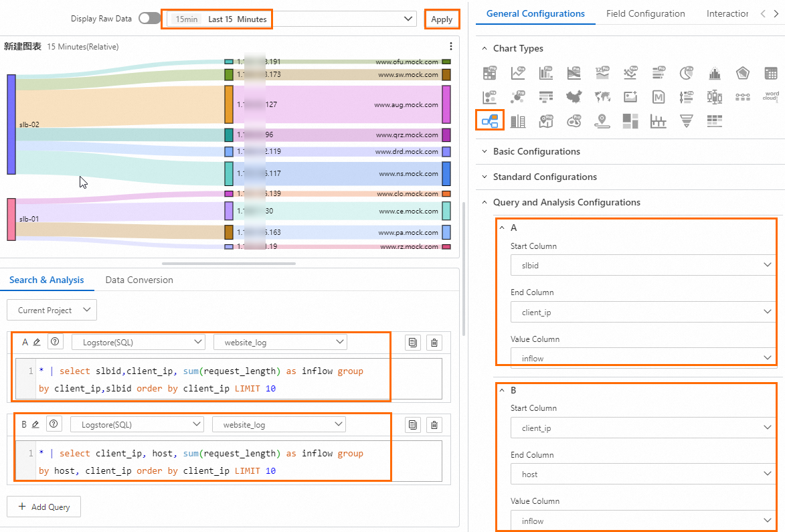The height and width of the screenshot is (532, 785).
Task: Toggle the Display Raw Data switch
Action: (x=149, y=19)
